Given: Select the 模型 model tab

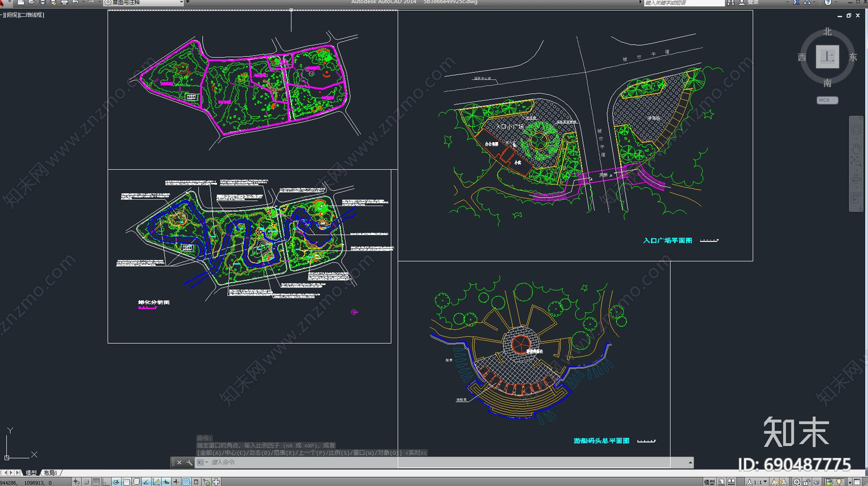Looking at the screenshot, I should click(x=31, y=473).
